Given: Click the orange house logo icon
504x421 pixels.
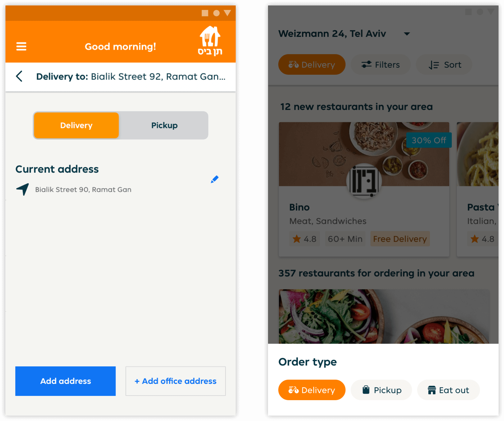Looking at the screenshot, I should coord(210,41).
